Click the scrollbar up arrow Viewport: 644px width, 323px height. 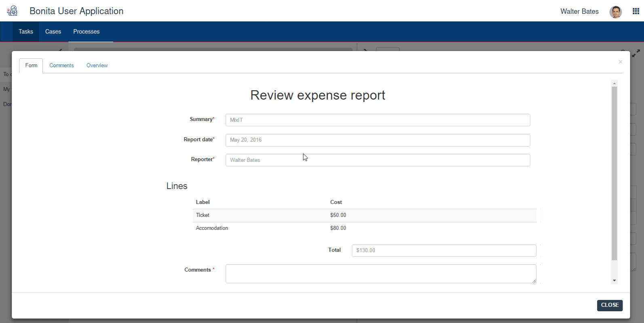click(614, 83)
